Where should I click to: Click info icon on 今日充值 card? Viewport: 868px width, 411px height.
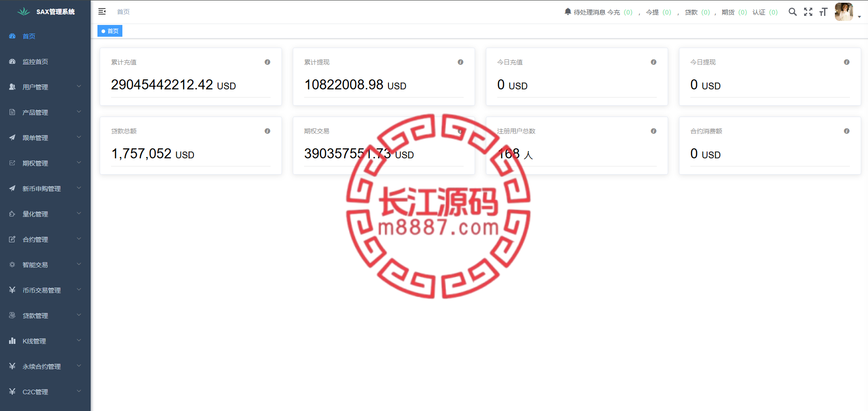point(654,62)
